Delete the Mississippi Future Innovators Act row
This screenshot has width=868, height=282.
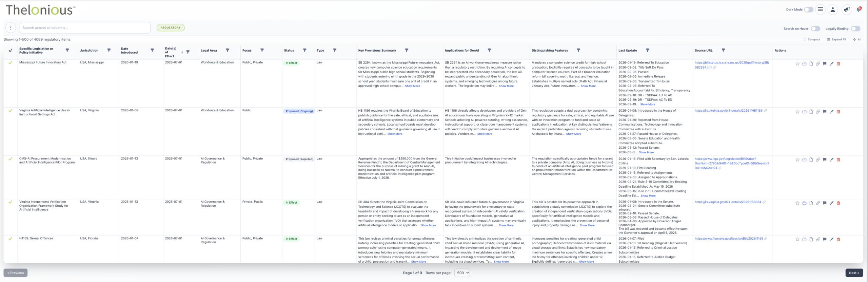839,64
